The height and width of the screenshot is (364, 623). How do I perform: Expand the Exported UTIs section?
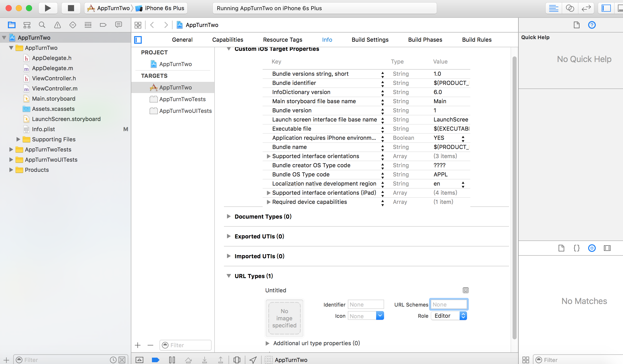point(229,236)
